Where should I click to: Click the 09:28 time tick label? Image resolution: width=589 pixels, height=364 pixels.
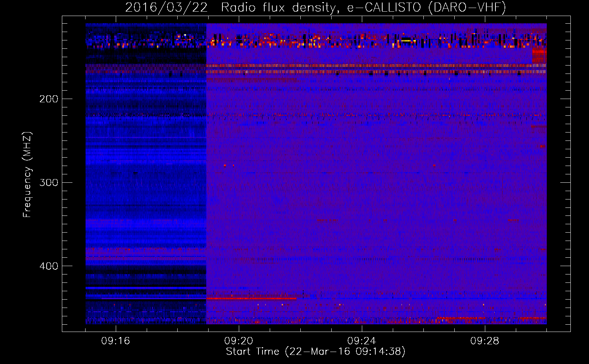click(x=485, y=341)
